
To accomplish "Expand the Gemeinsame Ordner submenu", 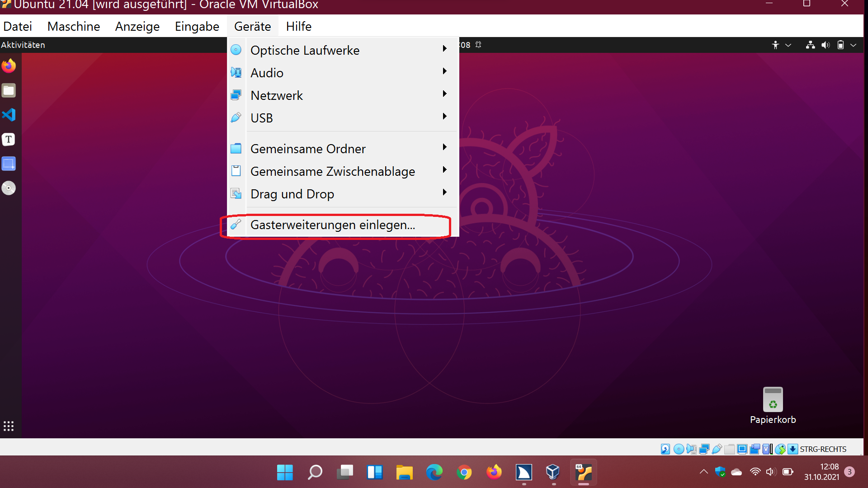I will tap(343, 149).
